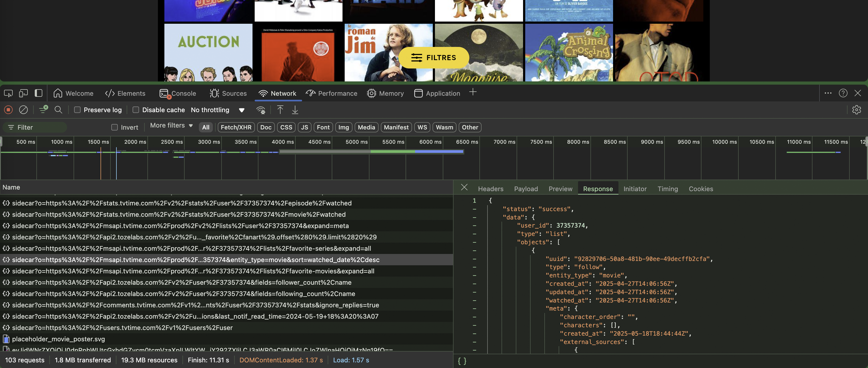Filter by Other requests
Viewport: 868px width, 368px height.
tap(470, 127)
